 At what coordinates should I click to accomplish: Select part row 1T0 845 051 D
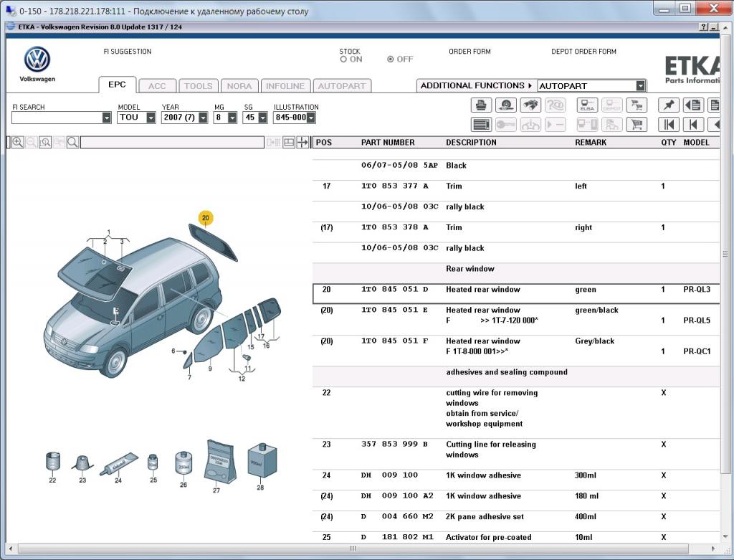[x=516, y=293]
